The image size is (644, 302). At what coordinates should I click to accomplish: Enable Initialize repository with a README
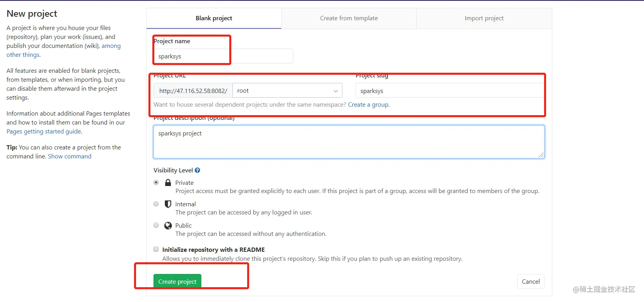156,249
